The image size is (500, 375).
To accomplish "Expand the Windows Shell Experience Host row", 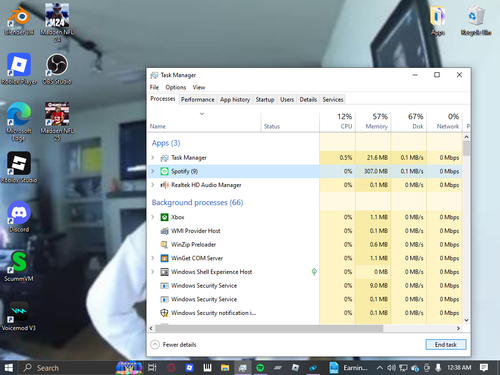I will 153,272.
